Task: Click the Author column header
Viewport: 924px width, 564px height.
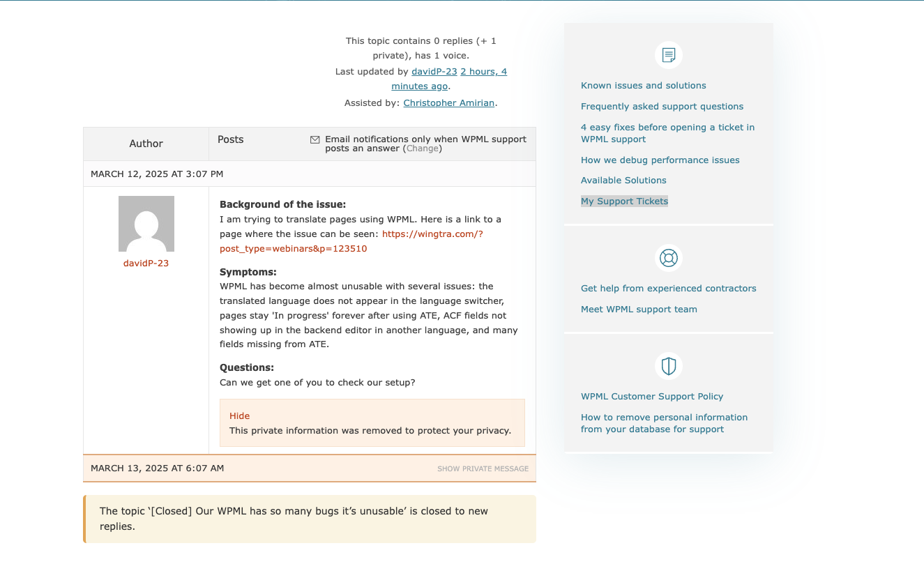Action: tap(146, 144)
